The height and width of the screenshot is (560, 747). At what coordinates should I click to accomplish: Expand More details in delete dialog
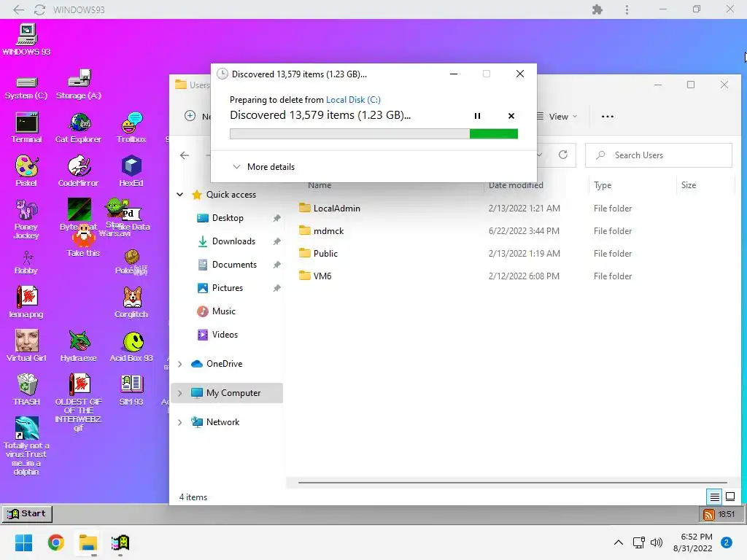coord(263,167)
